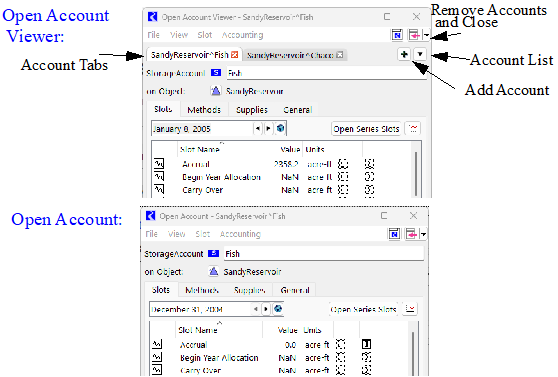Close the second SandyReservoir account tab
The height and width of the screenshot is (377, 558).
tap(340, 55)
